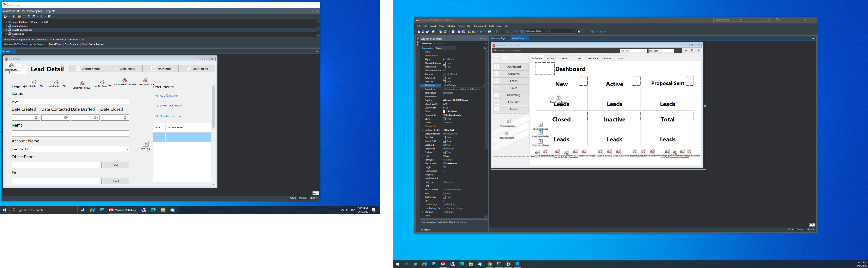The image size is (868, 268).
Task: Select the ImportLeadsDialog component icon
Action: (x=558, y=98)
